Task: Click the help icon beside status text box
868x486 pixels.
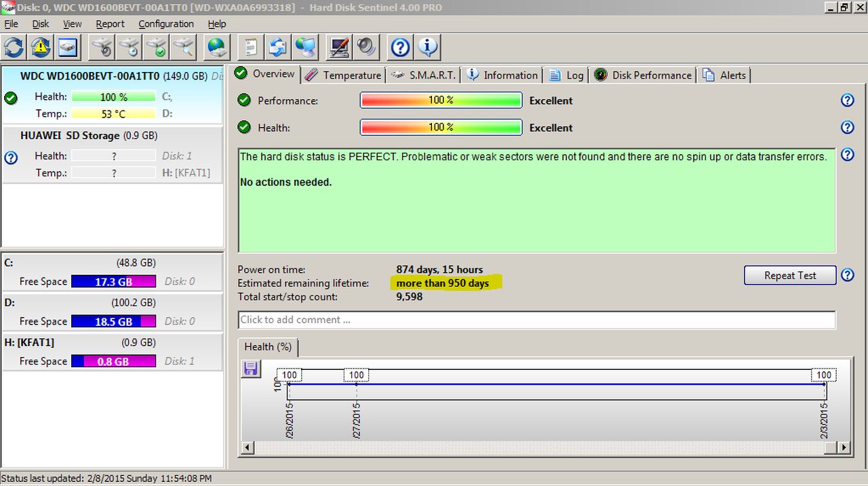Action: (847, 155)
